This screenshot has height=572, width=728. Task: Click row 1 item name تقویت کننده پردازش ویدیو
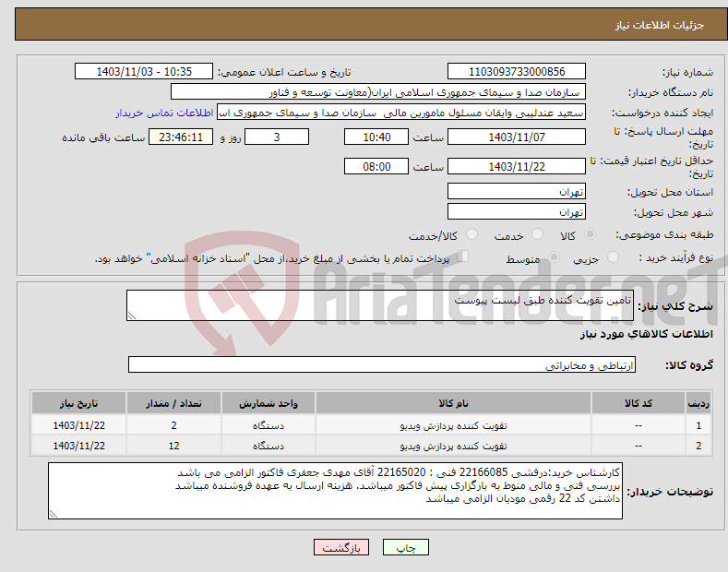(453, 425)
